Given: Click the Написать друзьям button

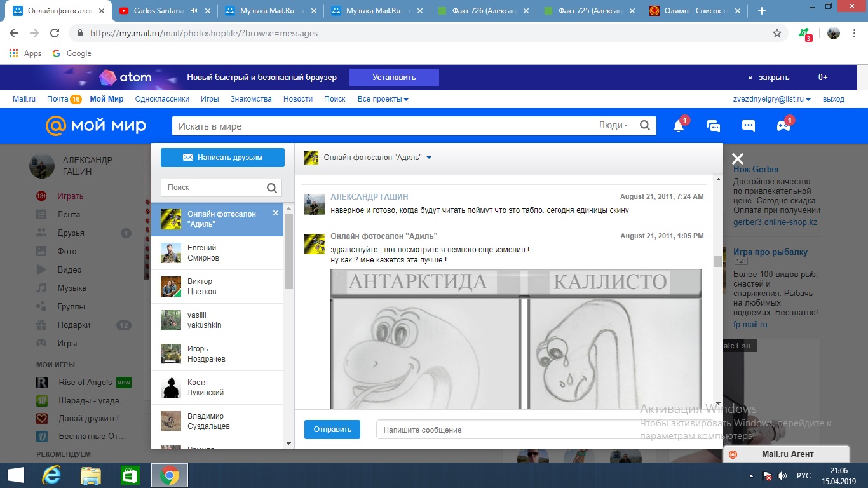Looking at the screenshot, I should click(x=222, y=158).
